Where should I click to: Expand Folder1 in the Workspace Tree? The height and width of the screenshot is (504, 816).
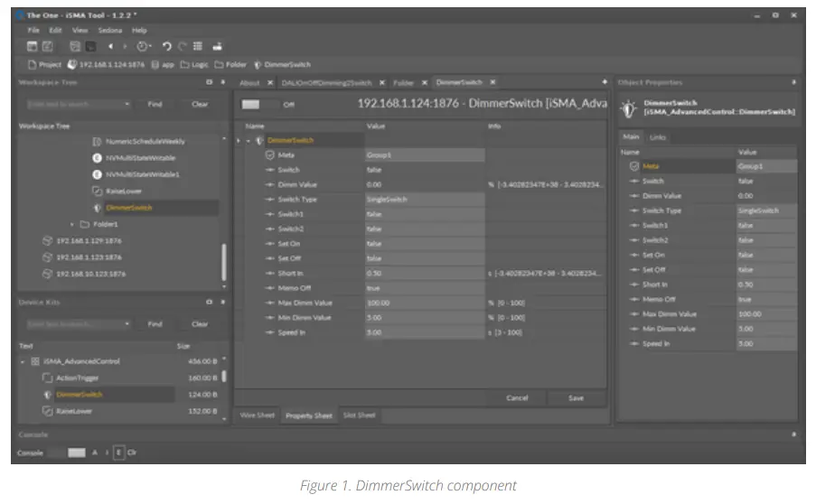click(71, 224)
